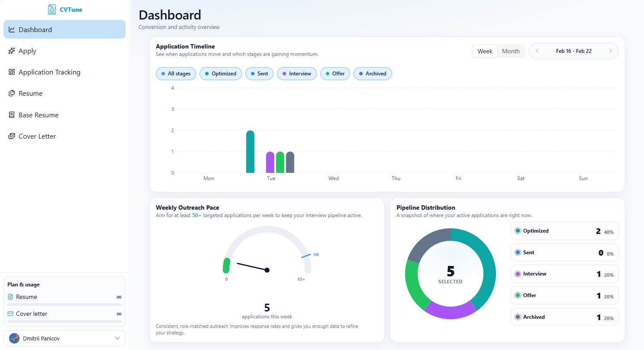Click the Resume copy icon in sidebar
The width and height of the screenshot is (644, 350).
[x=12, y=94]
